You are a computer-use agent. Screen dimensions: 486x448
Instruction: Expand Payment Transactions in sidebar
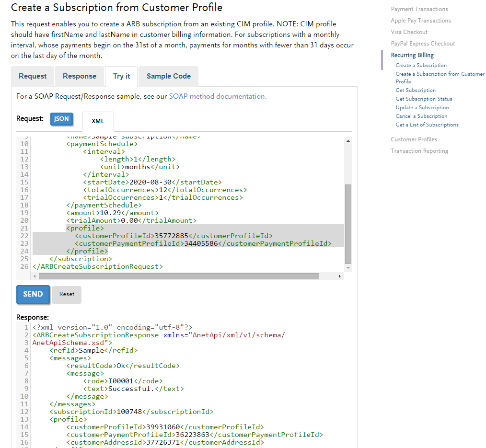pos(419,9)
